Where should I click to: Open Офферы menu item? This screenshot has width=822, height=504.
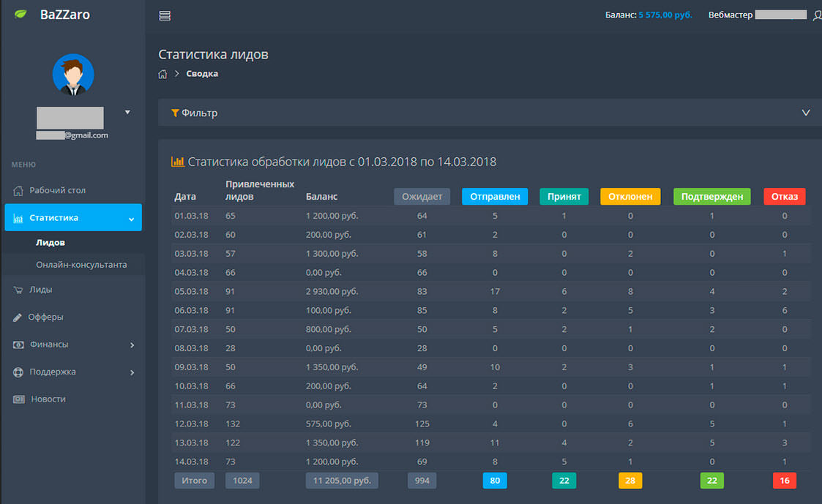45,317
